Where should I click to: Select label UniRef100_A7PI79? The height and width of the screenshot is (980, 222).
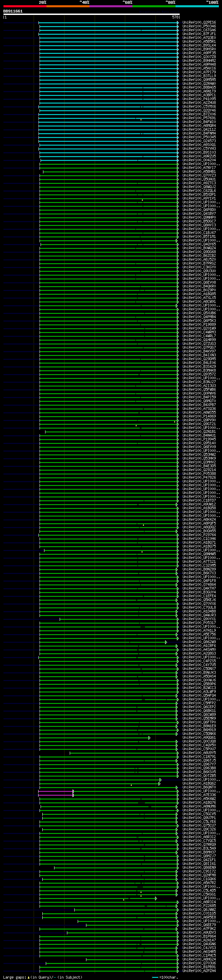199,72
